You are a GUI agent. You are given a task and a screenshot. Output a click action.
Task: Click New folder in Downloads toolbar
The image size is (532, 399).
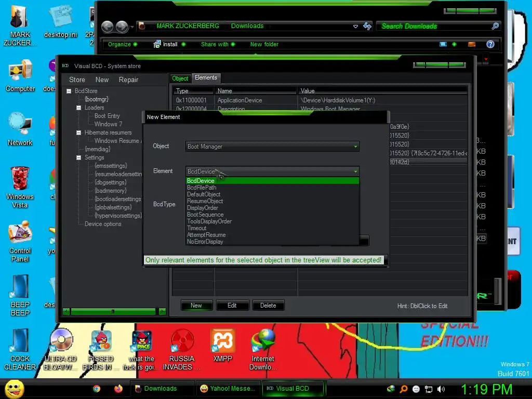tap(264, 45)
